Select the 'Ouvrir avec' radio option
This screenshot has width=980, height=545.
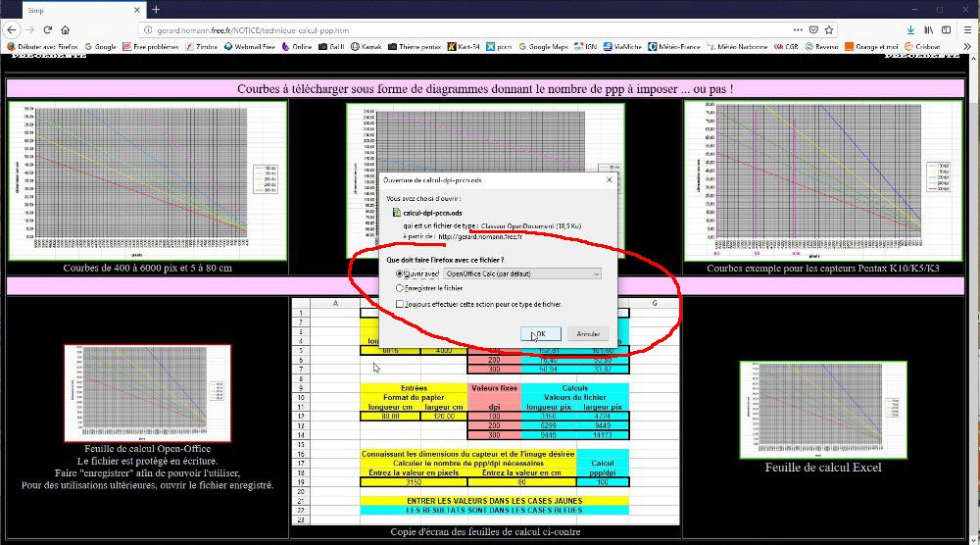click(400, 273)
